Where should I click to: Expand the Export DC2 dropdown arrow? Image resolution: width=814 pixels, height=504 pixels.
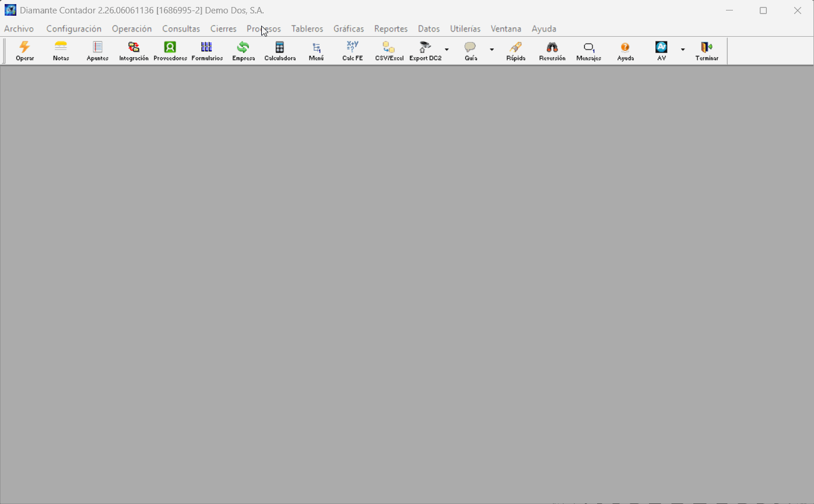(x=447, y=50)
